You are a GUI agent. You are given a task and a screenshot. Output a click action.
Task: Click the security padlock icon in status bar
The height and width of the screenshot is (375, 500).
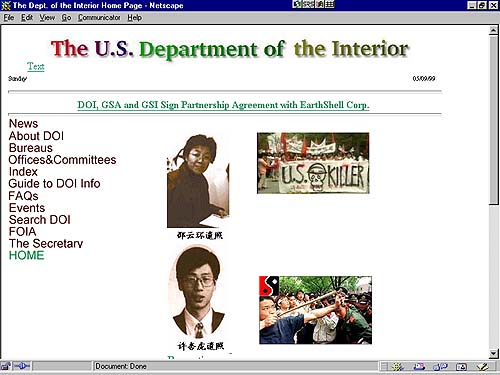(x=6, y=366)
